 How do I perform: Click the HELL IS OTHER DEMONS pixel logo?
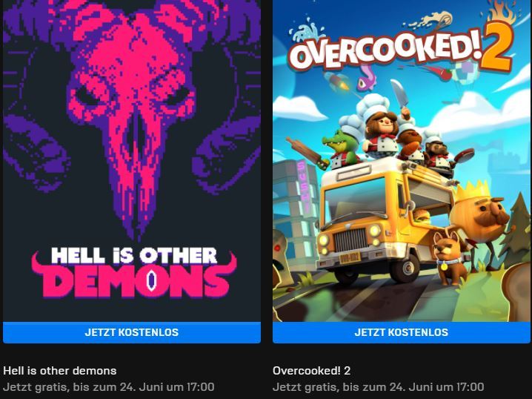(134, 274)
